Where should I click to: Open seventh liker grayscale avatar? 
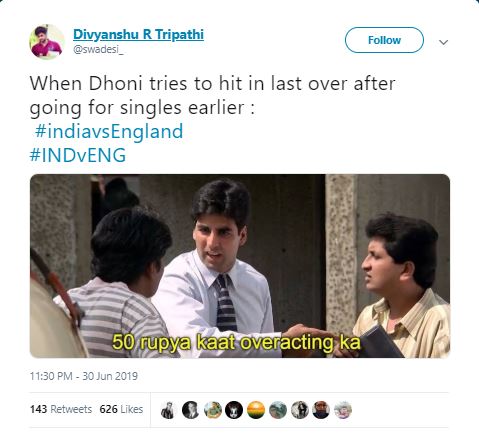click(300, 410)
